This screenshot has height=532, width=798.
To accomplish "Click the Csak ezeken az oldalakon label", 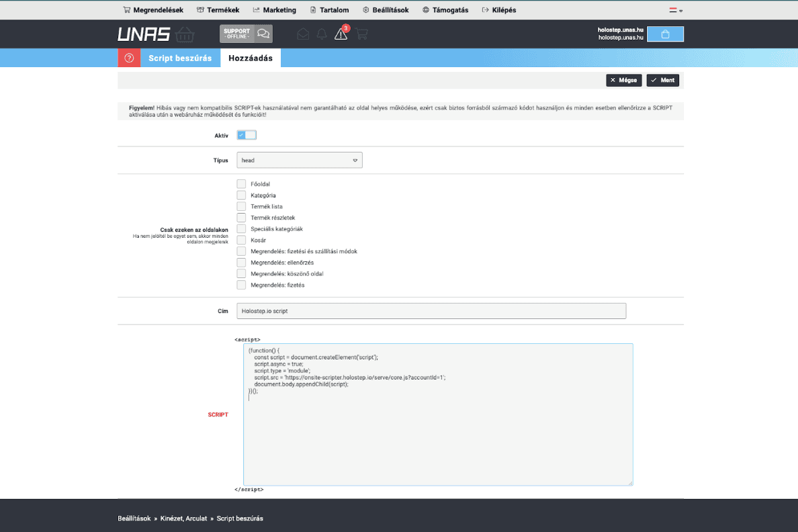I will [194, 230].
